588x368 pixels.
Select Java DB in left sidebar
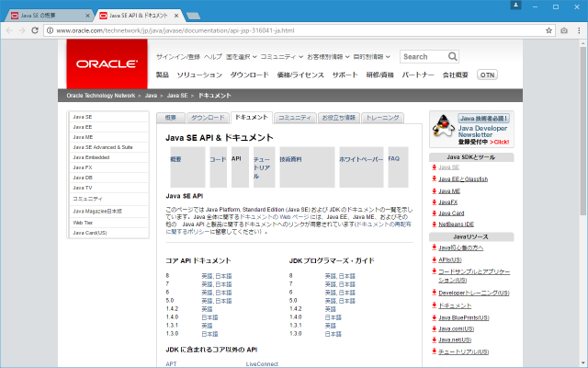(108, 178)
